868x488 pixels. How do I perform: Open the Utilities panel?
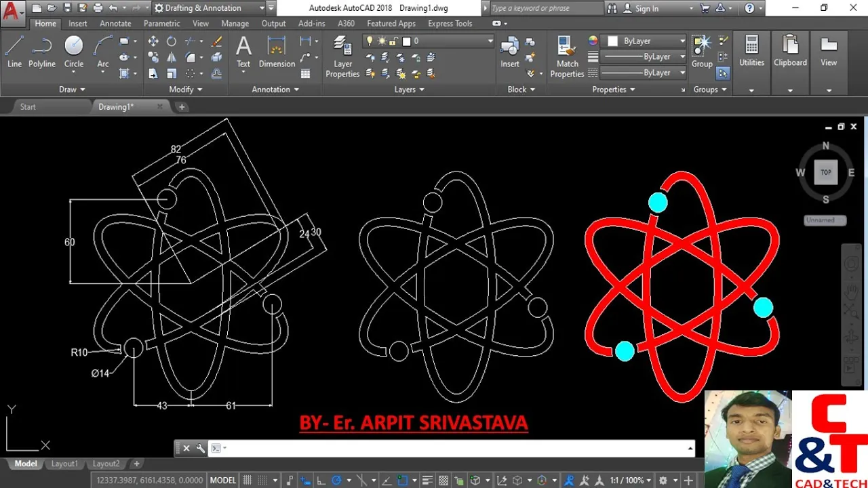(751, 64)
